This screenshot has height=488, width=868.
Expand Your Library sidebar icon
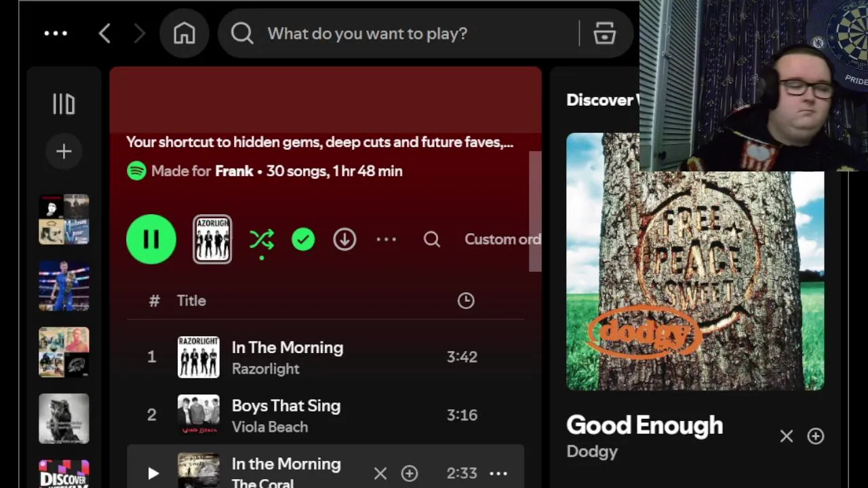[64, 104]
